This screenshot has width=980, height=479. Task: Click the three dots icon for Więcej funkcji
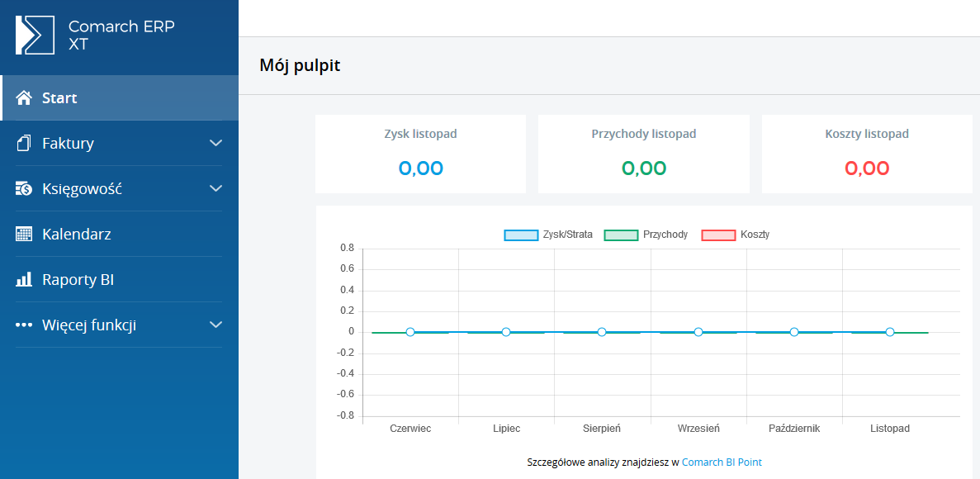click(x=24, y=325)
